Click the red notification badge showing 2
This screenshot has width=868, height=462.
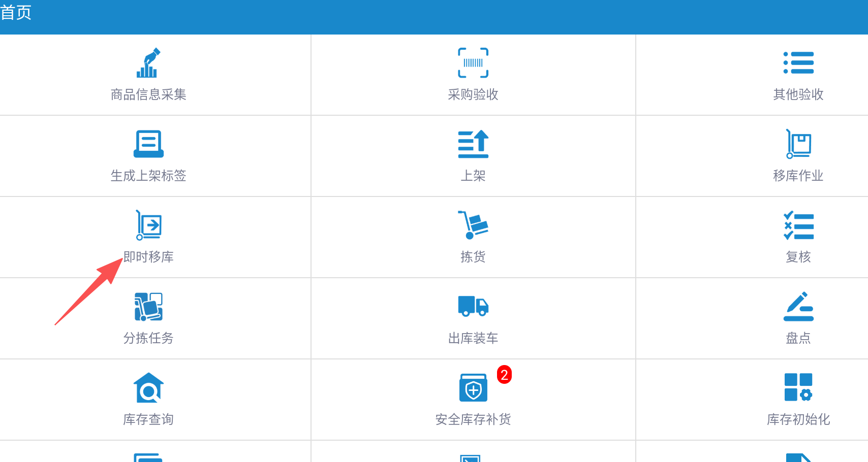[x=504, y=375]
